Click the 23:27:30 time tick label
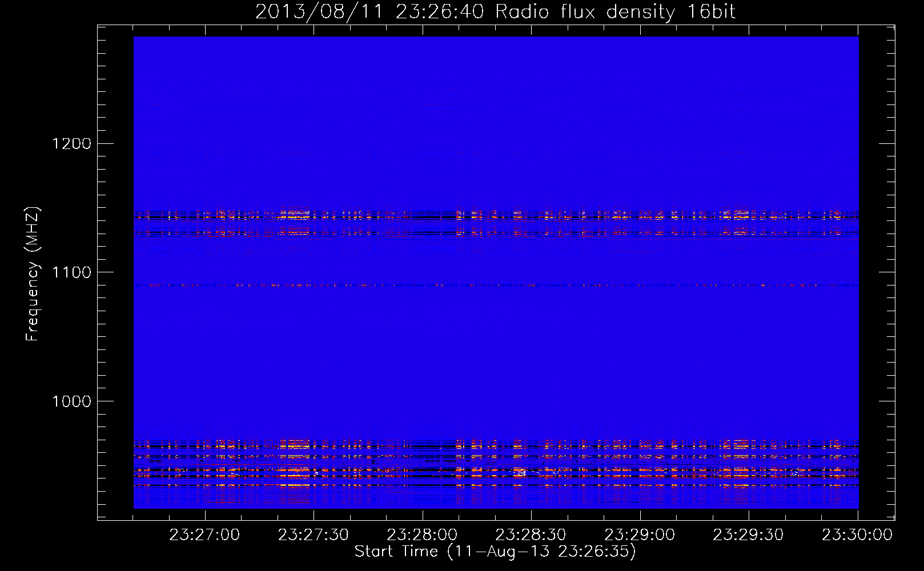 [x=314, y=535]
